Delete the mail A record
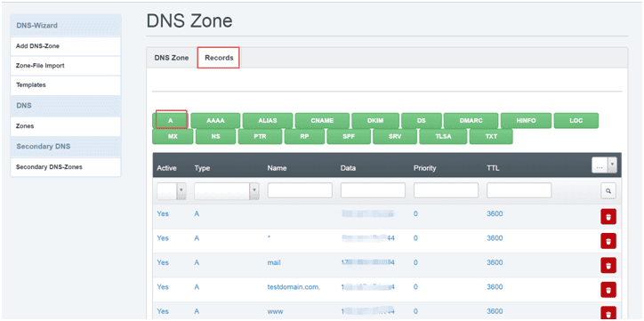This screenshot has width=644, height=321. pyautogui.click(x=608, y=265)
